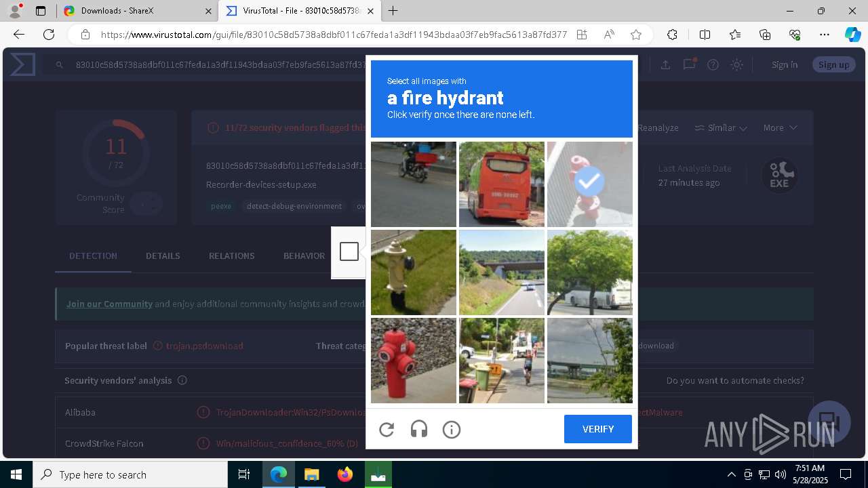Select the red bus image tile

click(502, 184)
